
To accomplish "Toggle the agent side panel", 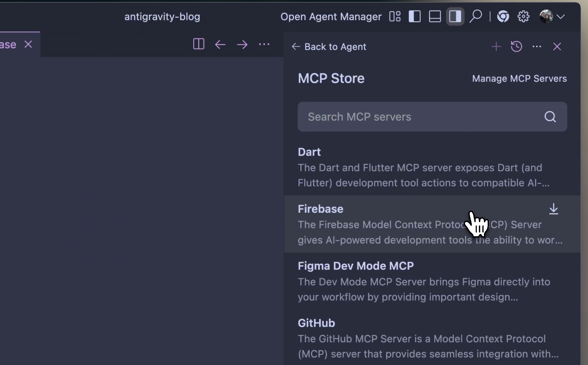I will (x=455, y=17).
